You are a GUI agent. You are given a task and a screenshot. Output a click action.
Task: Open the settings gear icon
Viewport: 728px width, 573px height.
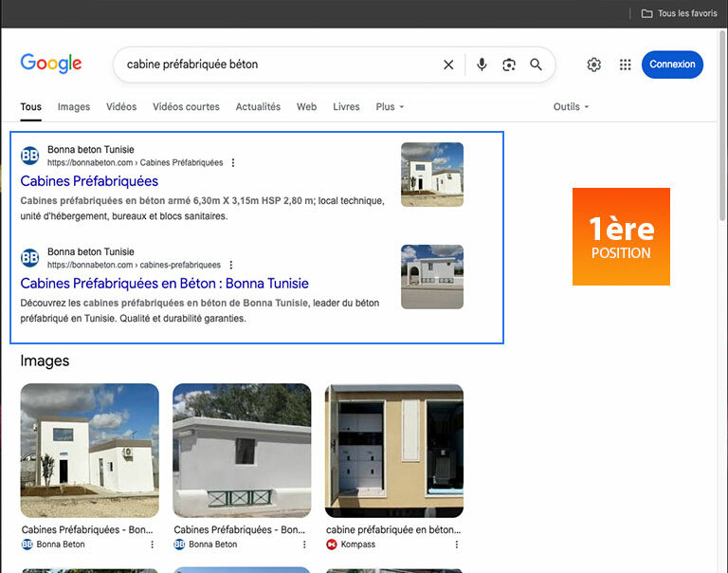tap(593, 65)
